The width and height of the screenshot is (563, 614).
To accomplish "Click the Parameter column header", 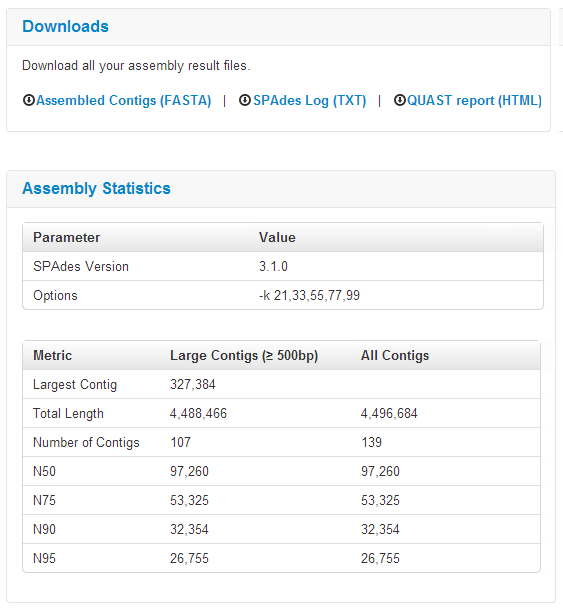I will 67,237.
